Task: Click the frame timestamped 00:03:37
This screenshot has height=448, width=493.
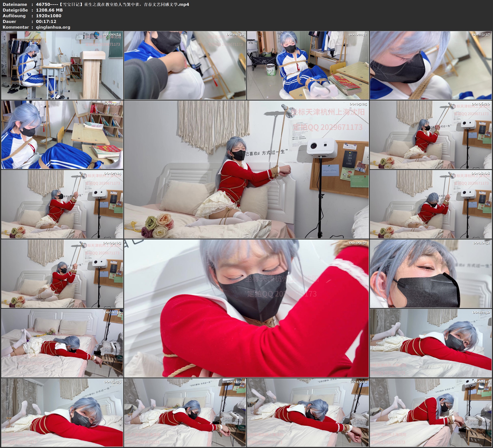Action: (431, 65)
